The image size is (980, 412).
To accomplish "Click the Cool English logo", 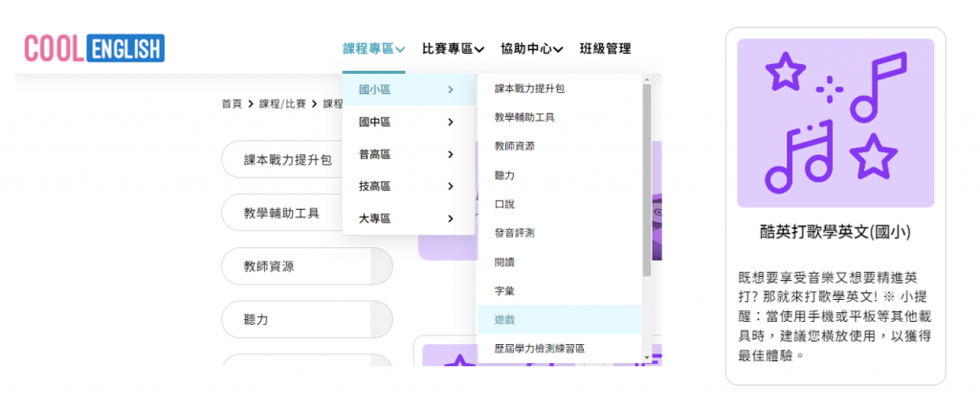I will click(x=95, y=48).
